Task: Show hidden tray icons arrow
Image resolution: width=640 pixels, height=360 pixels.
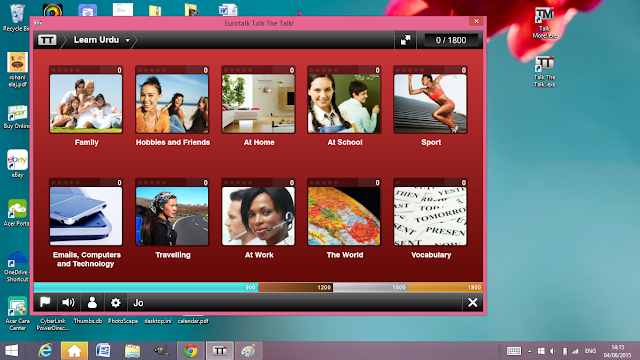Action: [x=529, y=351]
